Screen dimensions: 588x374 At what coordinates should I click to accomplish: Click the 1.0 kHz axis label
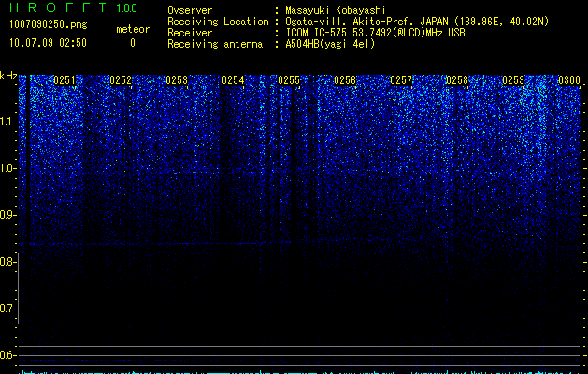[x=8, y=168]
